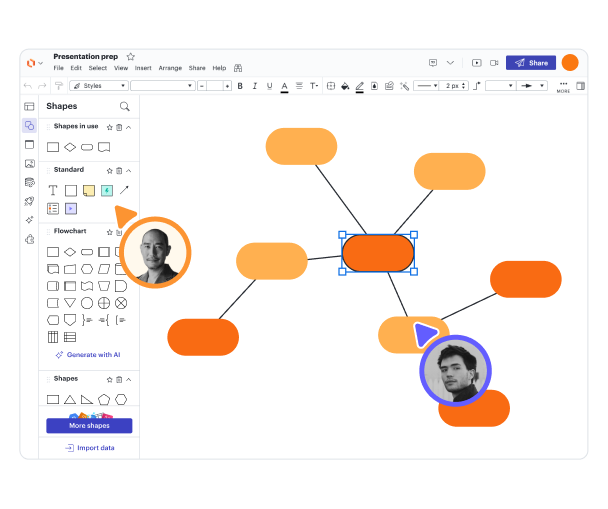Open the Insert menu
The width and height of the screenshot is (608, 509).
(x=143, y=68)
